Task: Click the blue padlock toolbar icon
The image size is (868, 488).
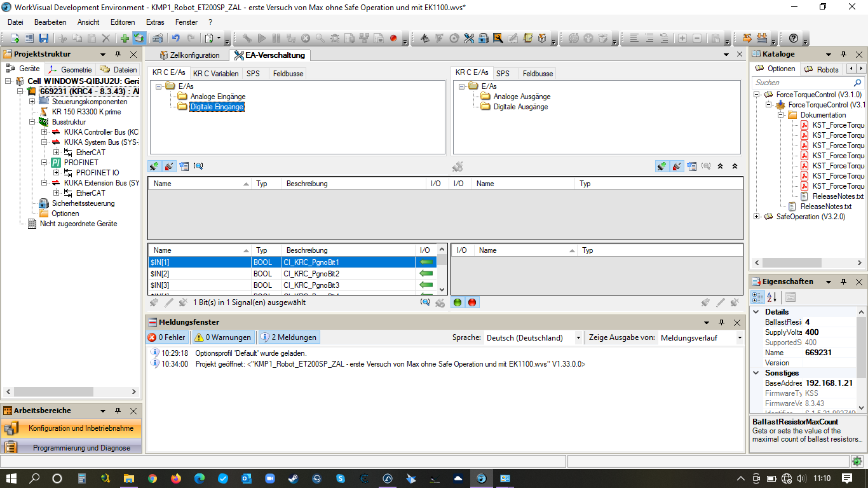Action: [484, 38]
